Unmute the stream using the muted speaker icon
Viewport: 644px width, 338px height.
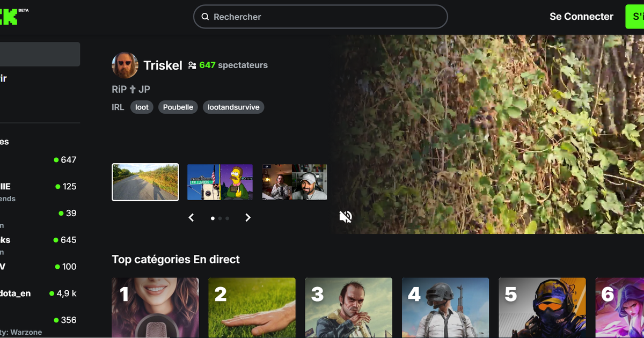coord(346,217)
